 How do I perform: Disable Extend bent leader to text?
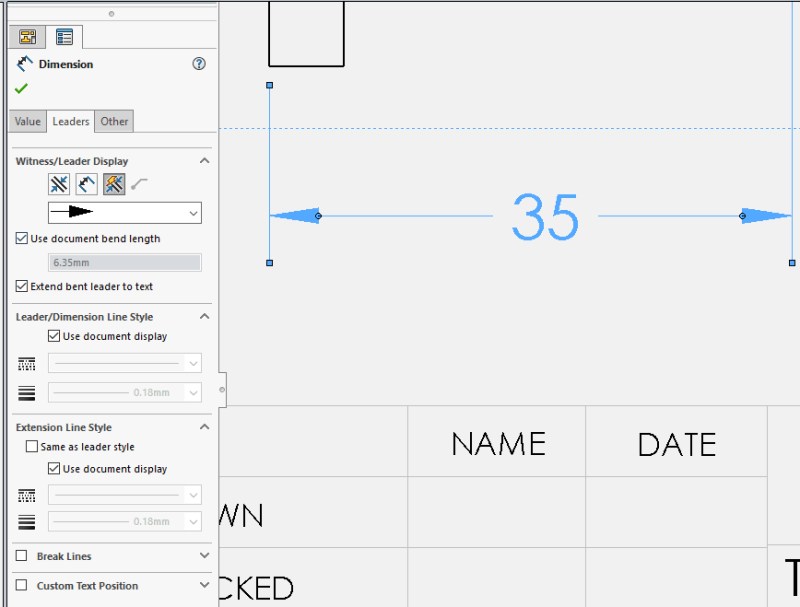21,286
